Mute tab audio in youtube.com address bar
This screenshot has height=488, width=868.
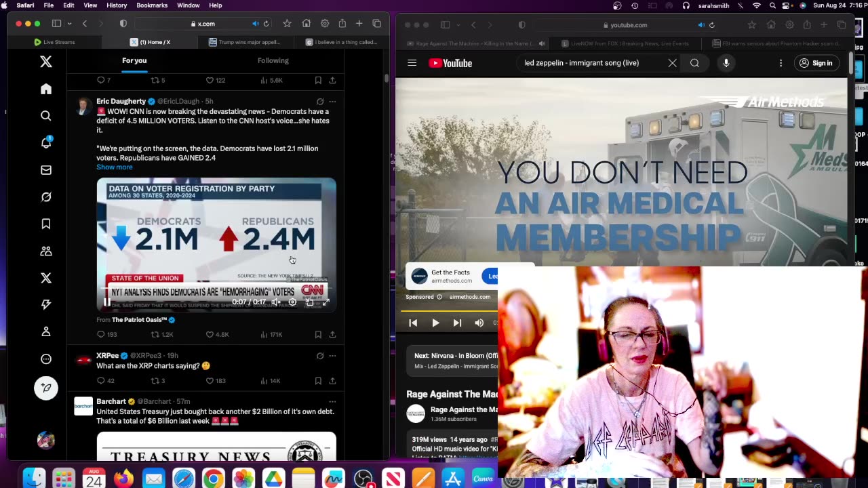[701, 25]
